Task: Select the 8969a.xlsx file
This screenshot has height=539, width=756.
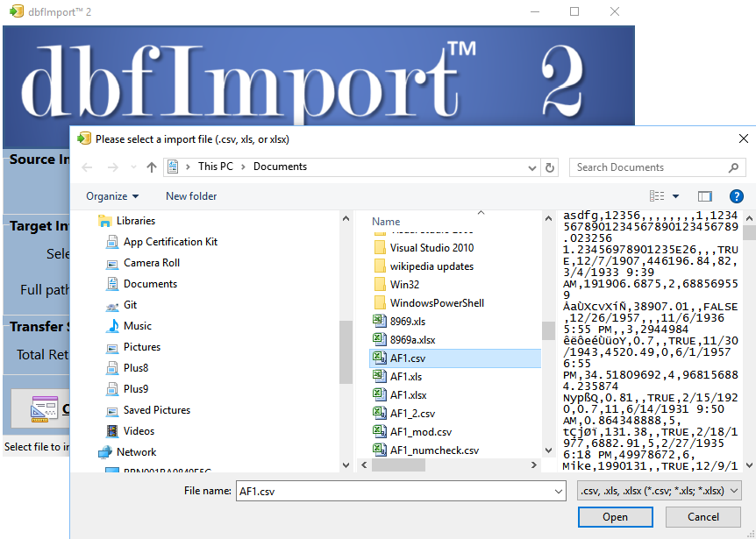Action: tap(412, 340)
